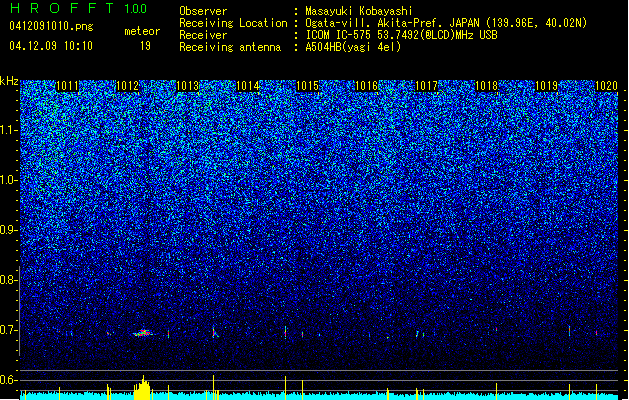Click the timestamp 04.12.09 10:10

pos(51,46)
